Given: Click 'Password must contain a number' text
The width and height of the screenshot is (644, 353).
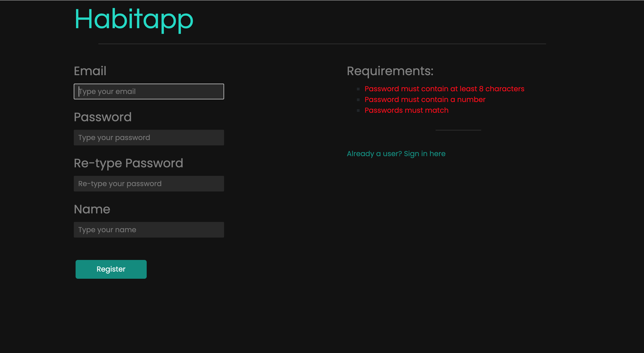Looking at the screenshot, I should [425, 99].
